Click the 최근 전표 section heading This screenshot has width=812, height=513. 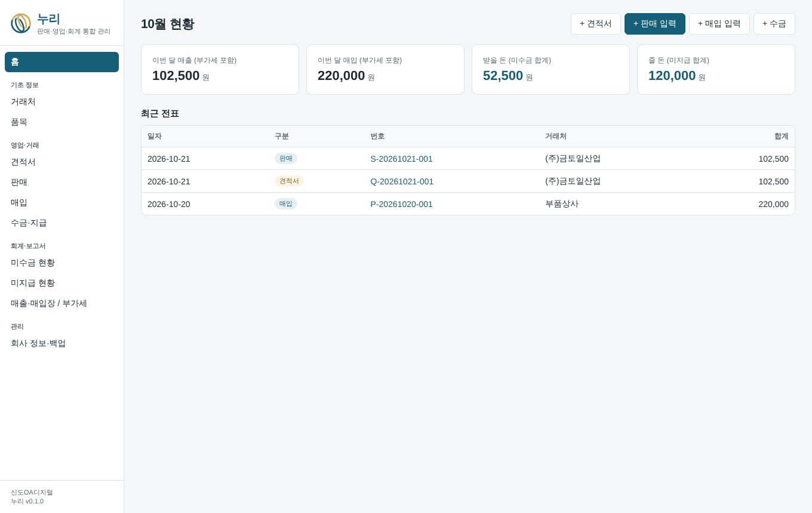pos(160,113)
